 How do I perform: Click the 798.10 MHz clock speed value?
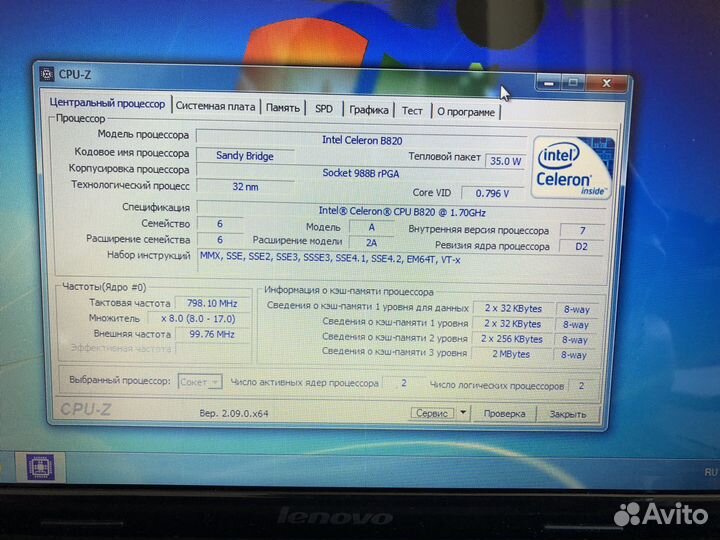212,304
